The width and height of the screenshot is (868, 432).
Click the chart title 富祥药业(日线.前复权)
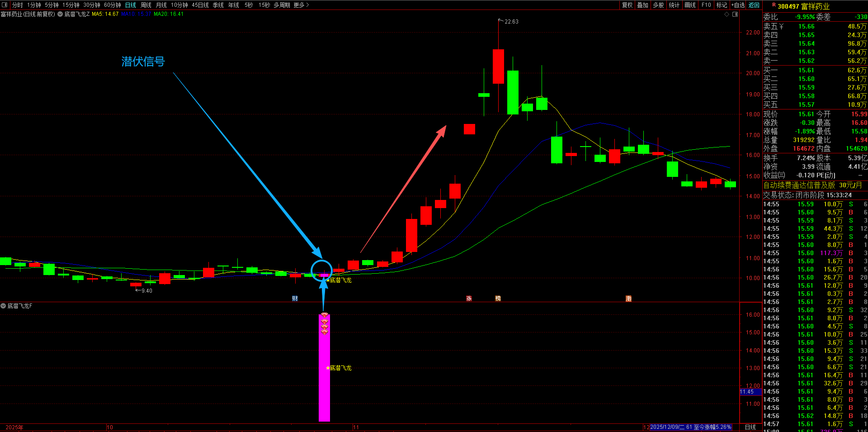pyautogui.click(x=28, y=14)
